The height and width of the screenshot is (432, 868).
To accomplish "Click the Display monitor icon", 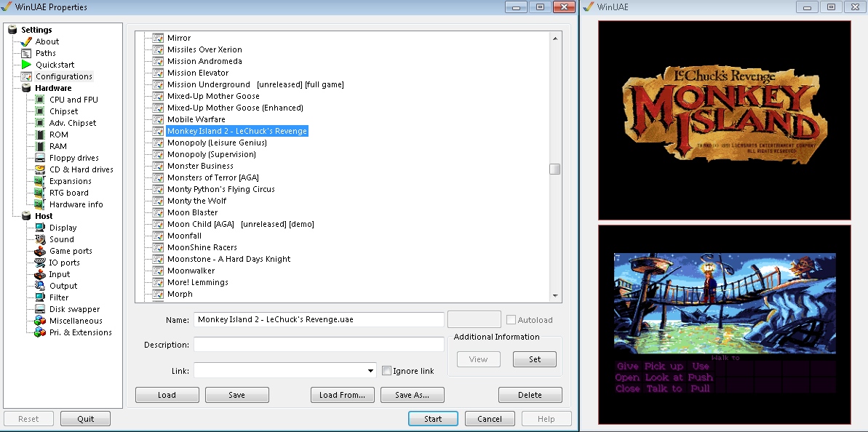I will pyautogui.click(x=40, y=228).
